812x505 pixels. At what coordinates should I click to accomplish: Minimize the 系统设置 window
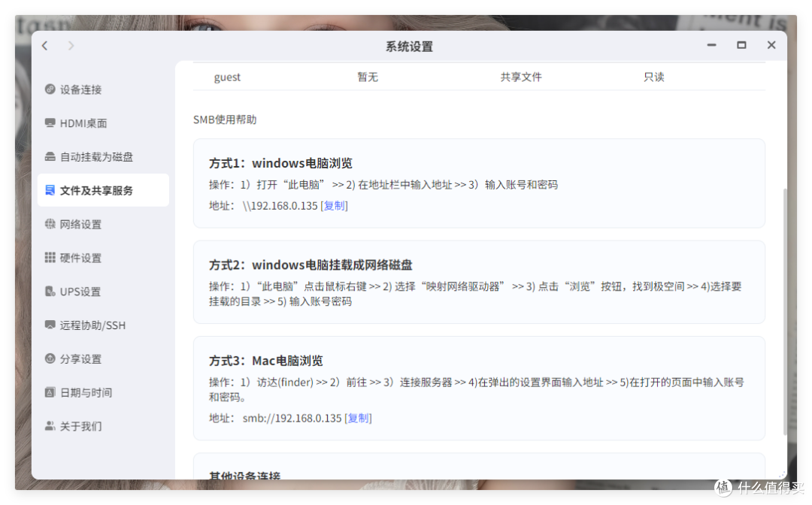point(711,45)
